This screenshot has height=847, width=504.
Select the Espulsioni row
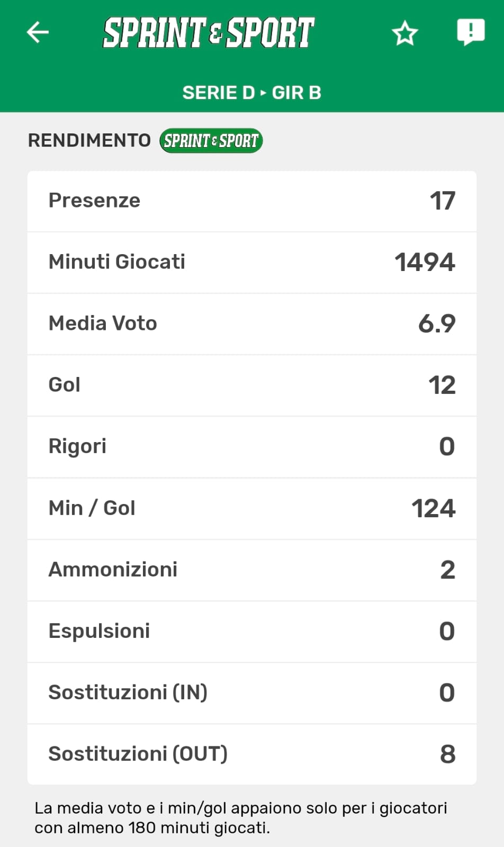[252, 631]
